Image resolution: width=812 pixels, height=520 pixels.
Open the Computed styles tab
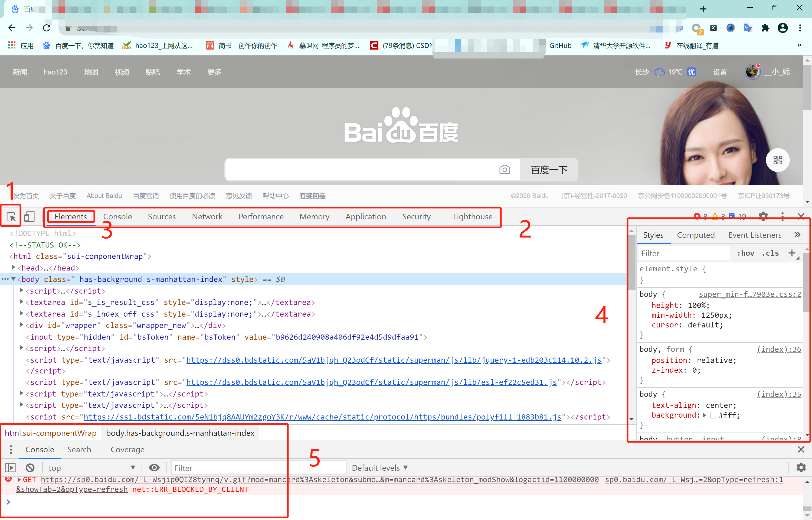pos(696,235)
